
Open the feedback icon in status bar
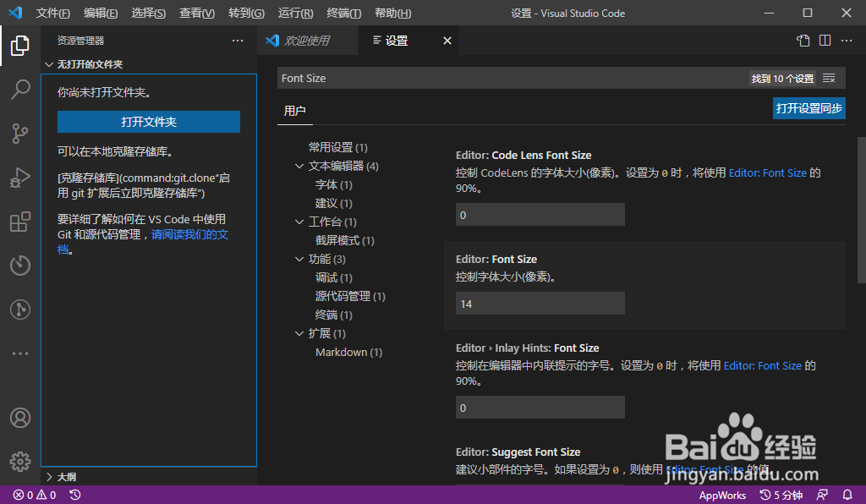822,496
